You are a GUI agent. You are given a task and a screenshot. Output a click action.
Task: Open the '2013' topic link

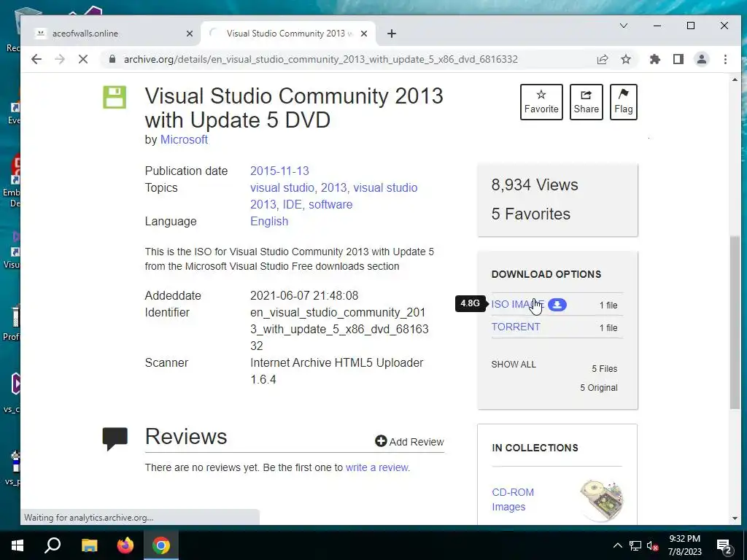click(x=333, y=187)
